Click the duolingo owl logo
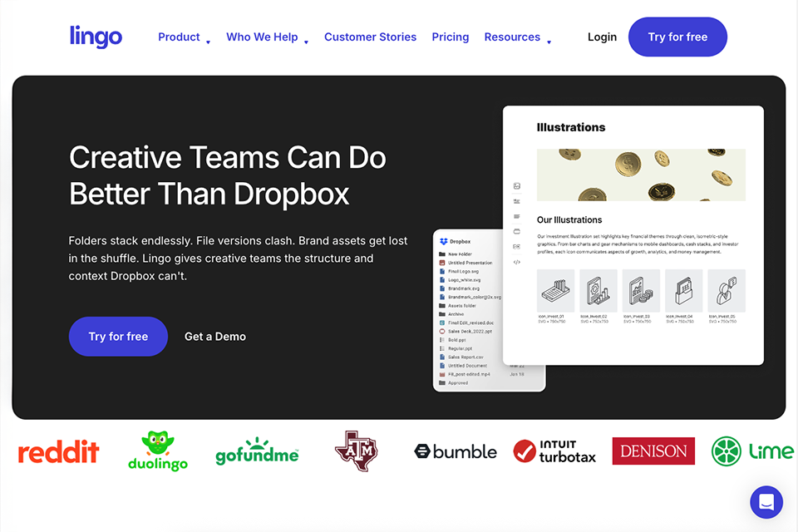Viewport: 798px width, 532px height. pyautogui.click(x=158, y=451)
